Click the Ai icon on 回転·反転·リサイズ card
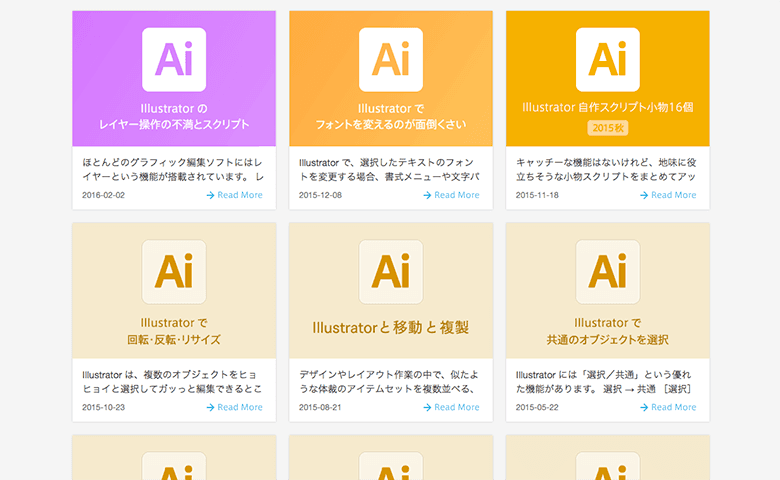780x480 pixels. coord(174,272)
